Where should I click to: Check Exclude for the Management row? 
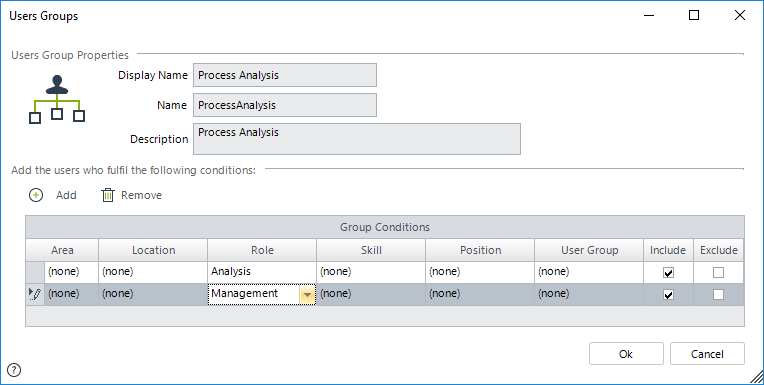pos(718,294)
